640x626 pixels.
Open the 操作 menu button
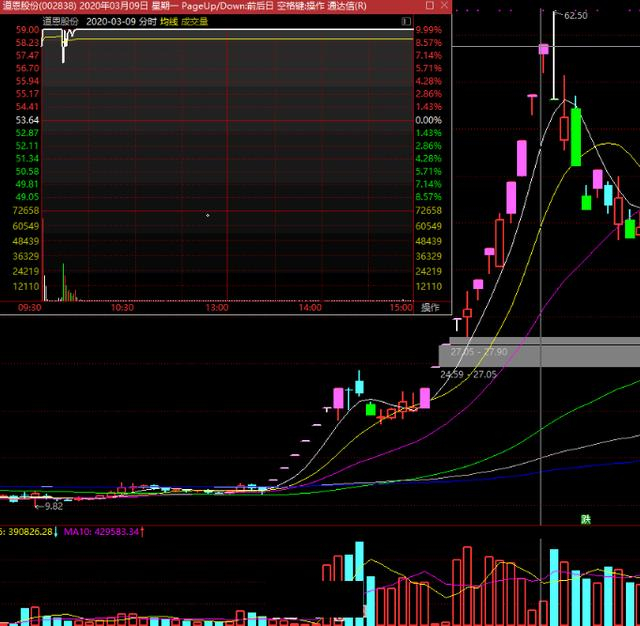[430, 307]
